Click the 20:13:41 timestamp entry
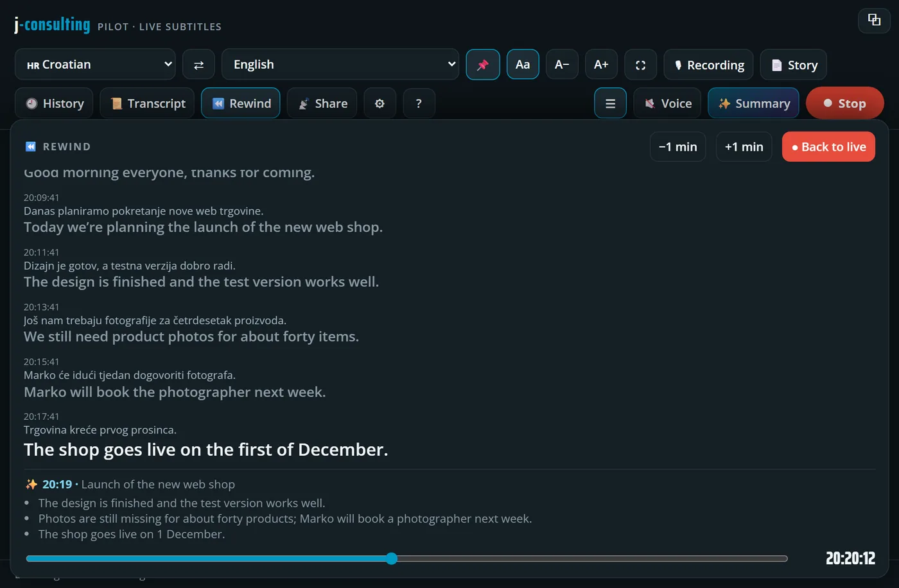 coord(41,307)
